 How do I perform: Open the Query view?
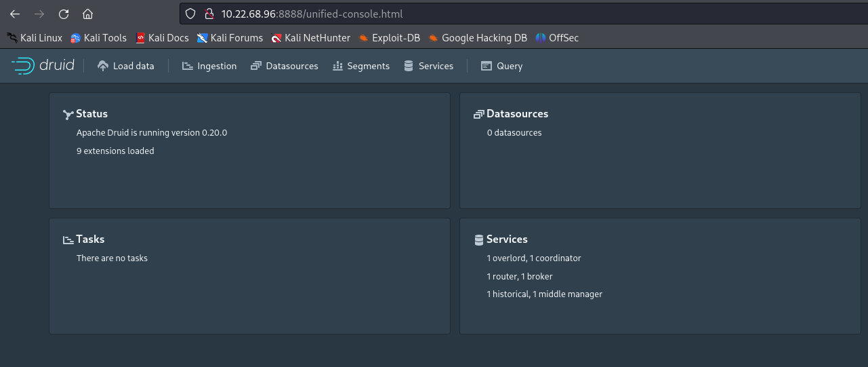501,66
